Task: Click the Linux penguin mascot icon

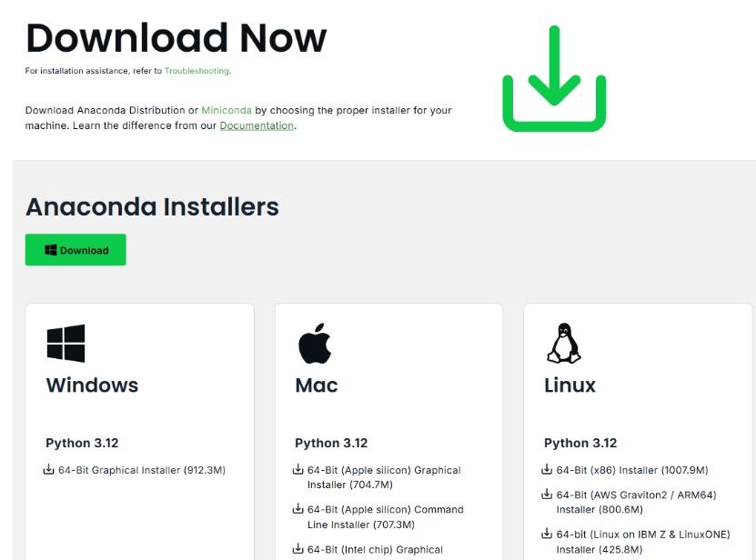Action: (563, 344)
